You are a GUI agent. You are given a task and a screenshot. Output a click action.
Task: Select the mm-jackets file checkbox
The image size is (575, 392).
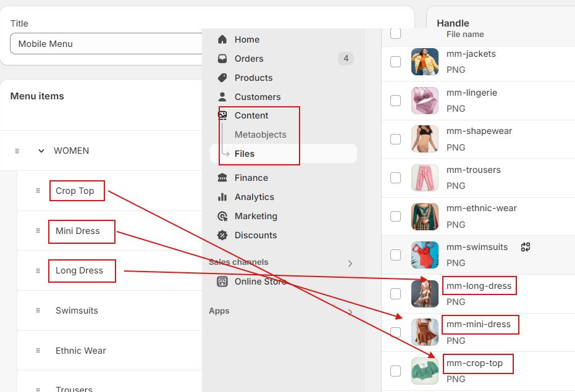click(x=395, y=62)
